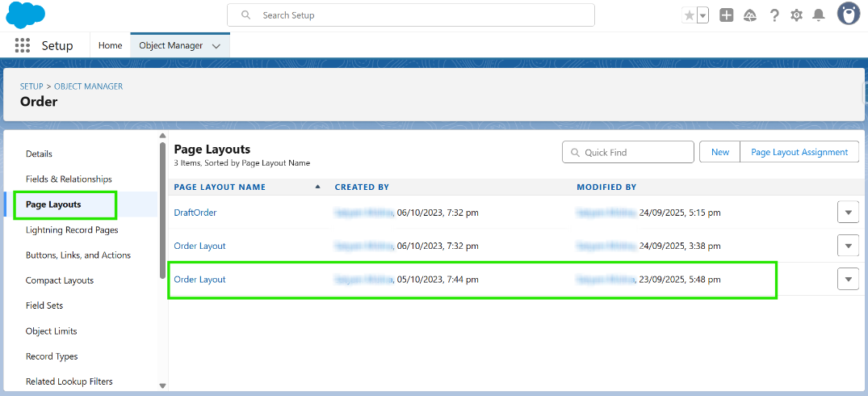Focus the Search Setup field
Image resolution: width=868 pixels, height=396 pixels.
[x=411, y=15]
